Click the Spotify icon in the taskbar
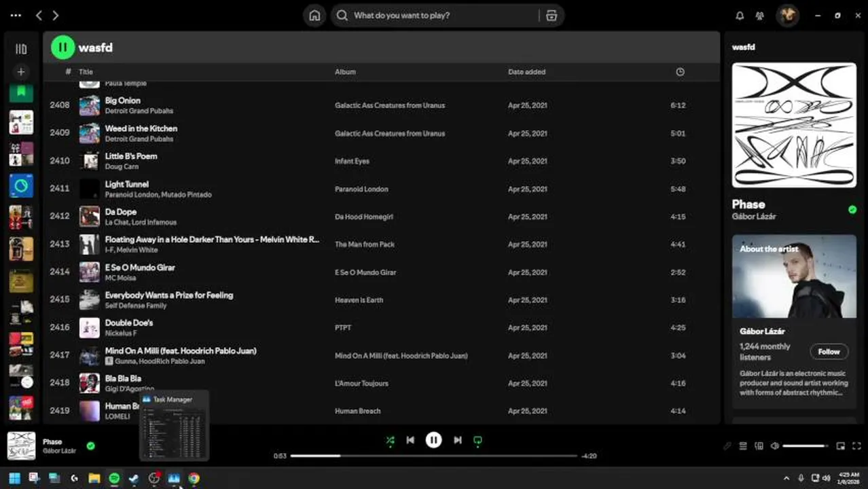The width and height of the screenshot is (868, 489). coord(114,478)
